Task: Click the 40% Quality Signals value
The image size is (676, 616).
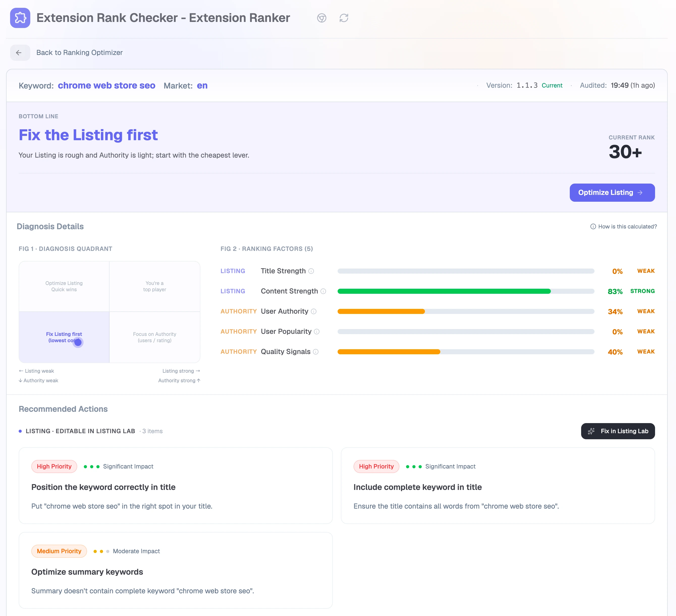Action: pyautogui.click(x=615, y=352)
